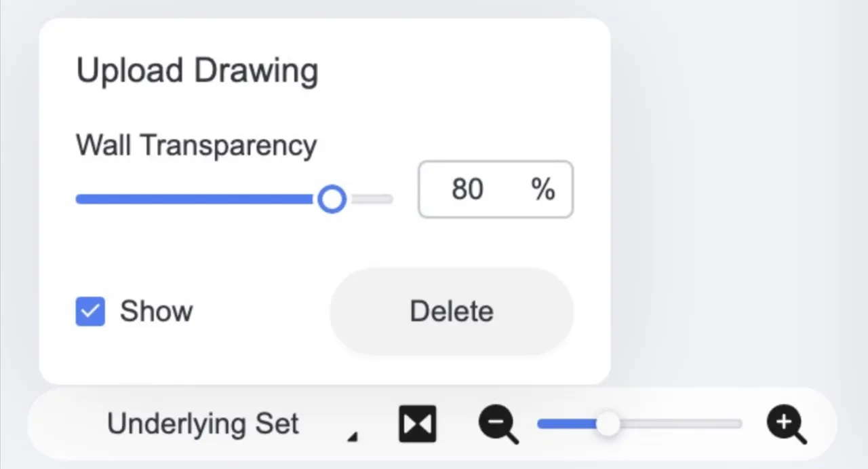The width and height of the screenshot is (868, 469).
Task: Click the Upload Drawing heading
Action: click(x=197, y=71)
